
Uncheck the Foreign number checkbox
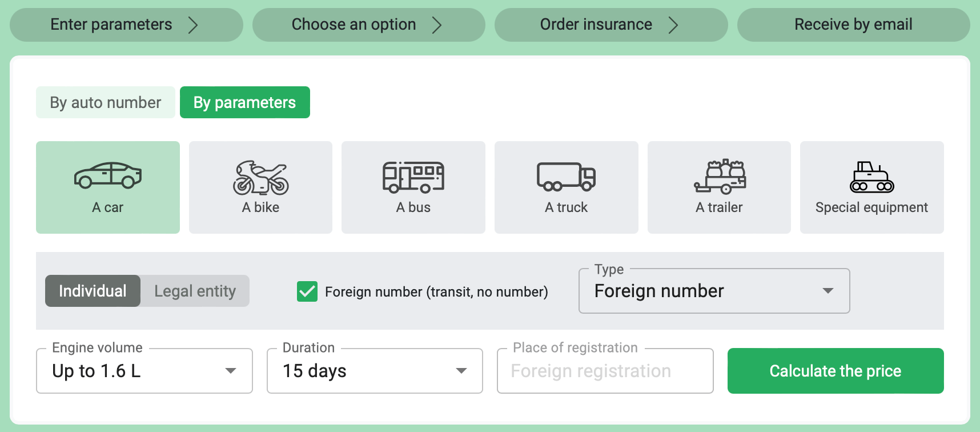coord(307,291)
